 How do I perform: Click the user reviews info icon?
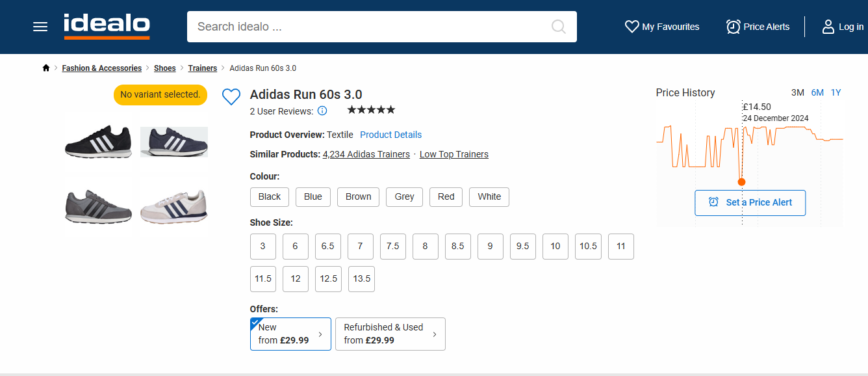pos(322,111)
